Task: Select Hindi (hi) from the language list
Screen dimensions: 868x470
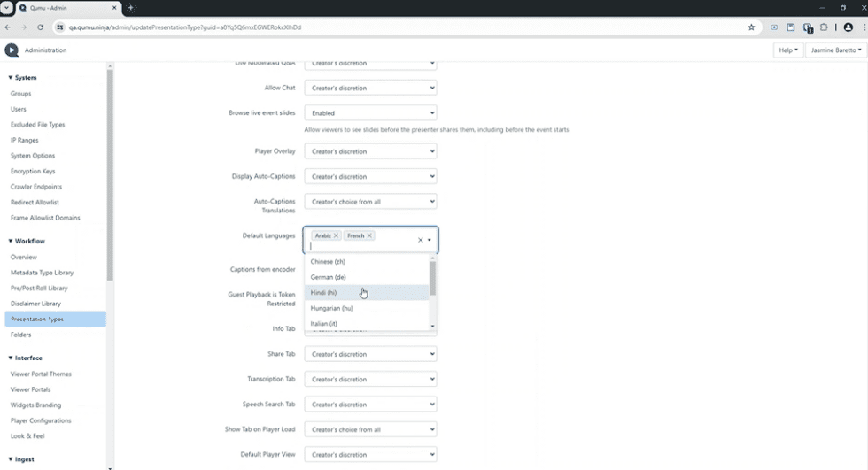Action: [324, 293]
